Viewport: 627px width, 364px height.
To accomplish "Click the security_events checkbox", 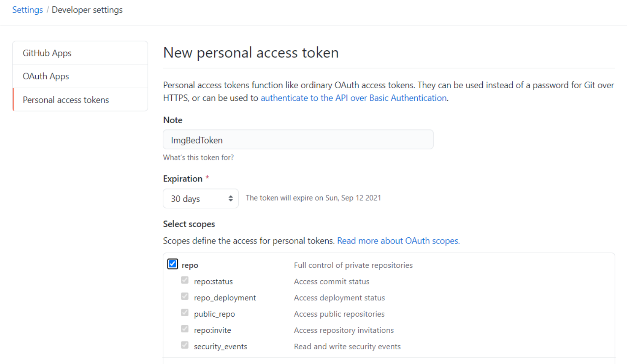I will pos(184,345).
